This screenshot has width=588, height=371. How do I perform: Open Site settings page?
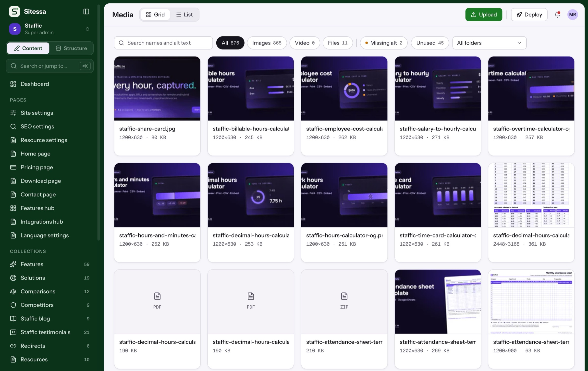(49, 113)
